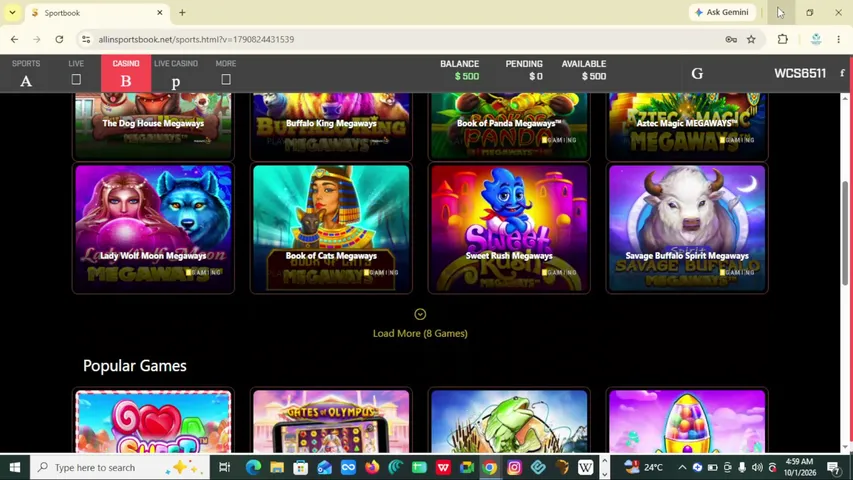Click the G icon in the header

click(697, 73)
